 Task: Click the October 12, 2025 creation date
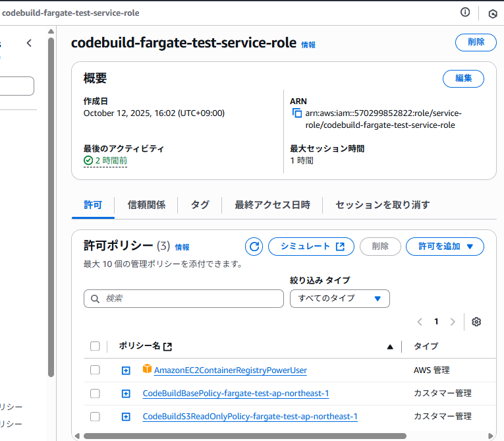pos(154,113)
